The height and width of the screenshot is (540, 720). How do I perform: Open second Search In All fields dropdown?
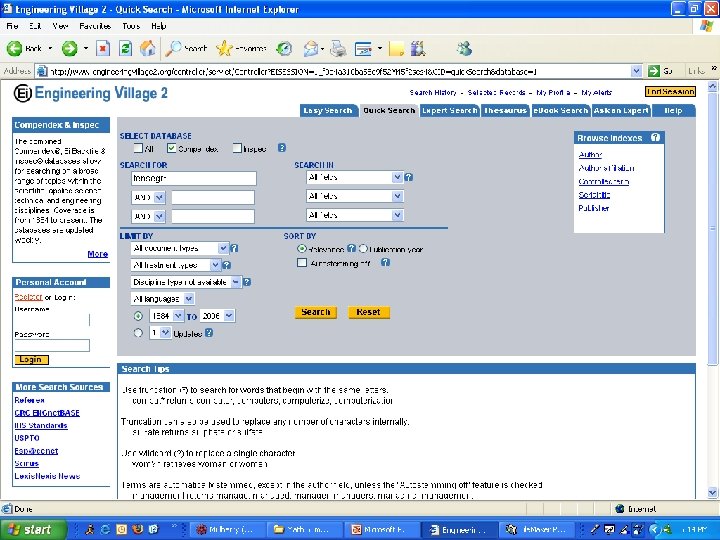354,197
